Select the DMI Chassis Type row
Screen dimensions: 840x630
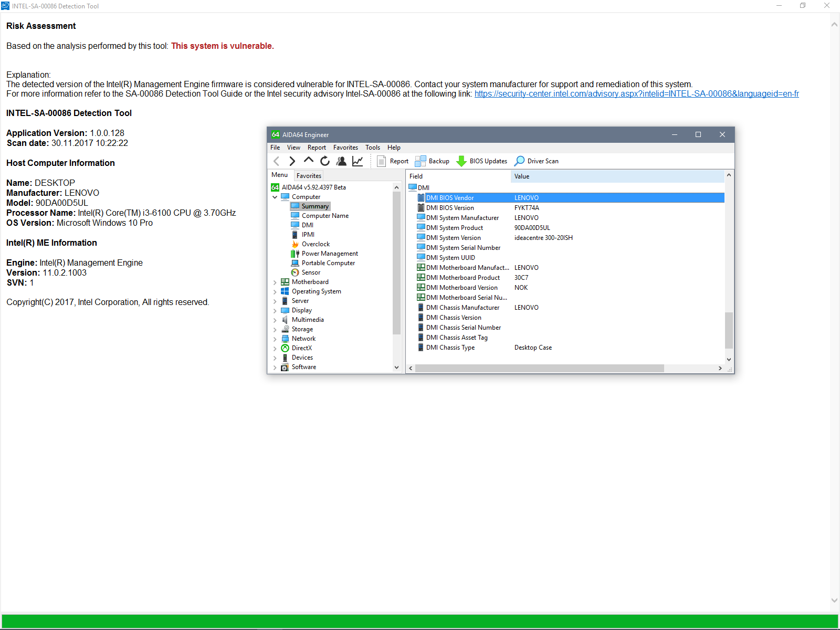[570, 348]
